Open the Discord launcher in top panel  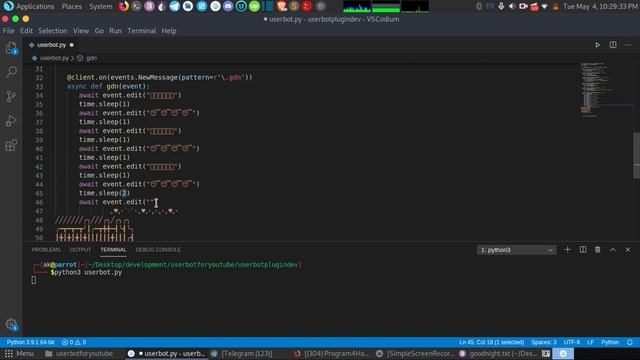tap(228, 6)
